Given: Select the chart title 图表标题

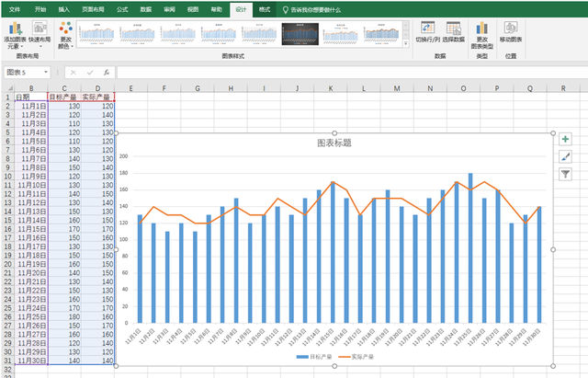Looking at the screenshot, I should tap(334, 143).
